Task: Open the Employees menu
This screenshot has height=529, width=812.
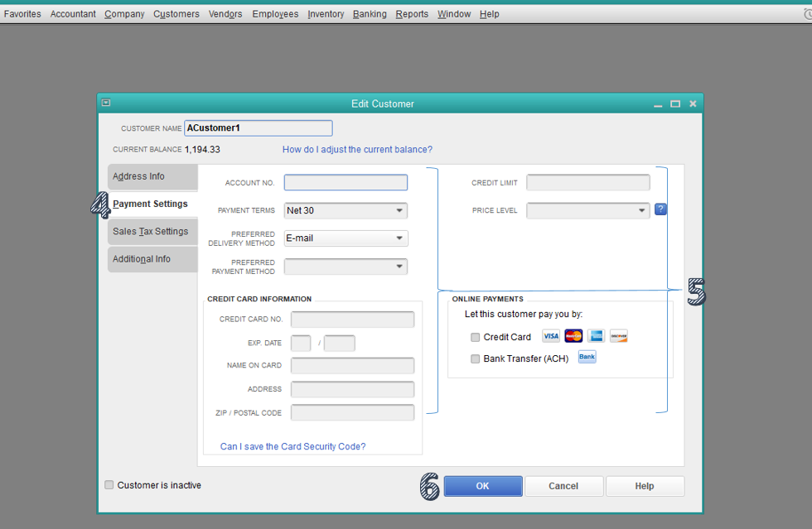Action: pyautogui.click(x=275, y=14)
